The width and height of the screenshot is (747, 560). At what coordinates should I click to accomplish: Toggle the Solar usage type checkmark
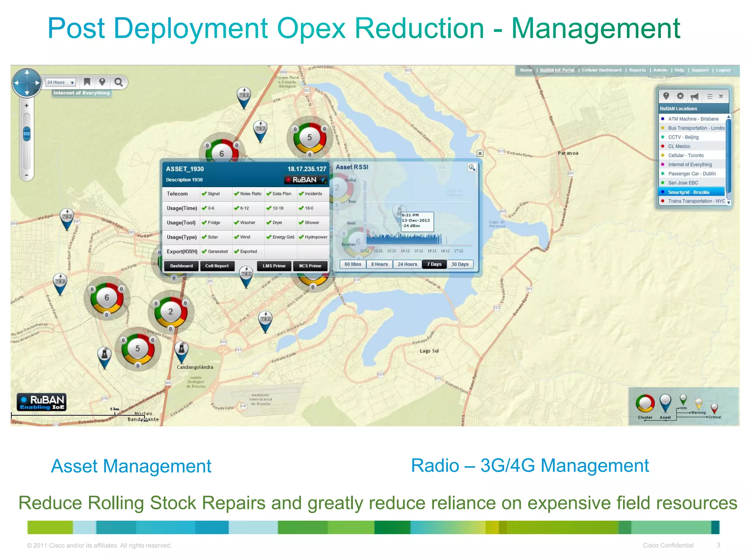[204, 237]
